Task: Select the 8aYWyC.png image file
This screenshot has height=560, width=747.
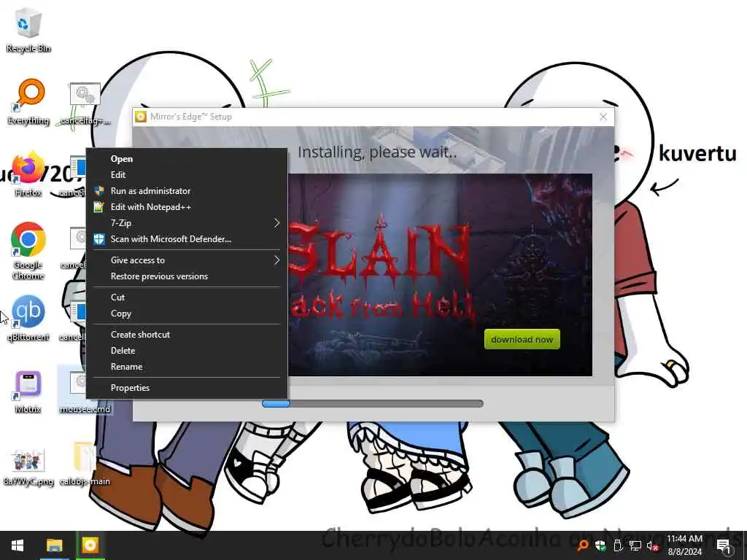Action: point(28,466)
